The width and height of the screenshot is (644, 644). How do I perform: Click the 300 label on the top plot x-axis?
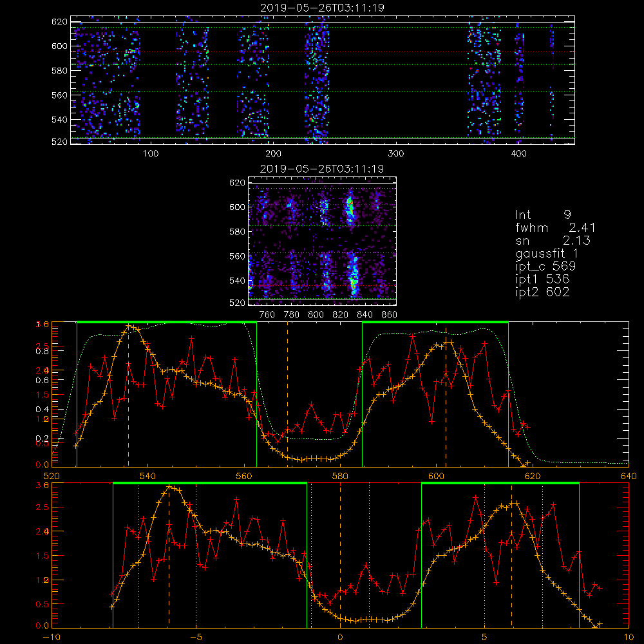(x=396, y=154)
